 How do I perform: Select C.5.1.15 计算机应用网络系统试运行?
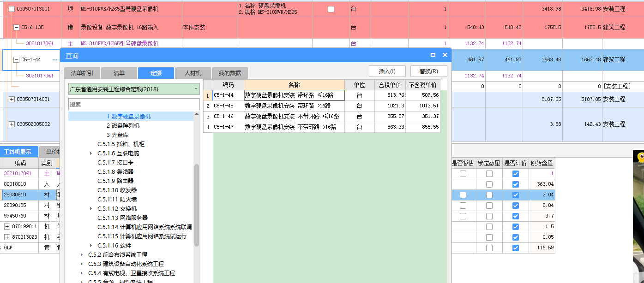click(x=142, y=236)
